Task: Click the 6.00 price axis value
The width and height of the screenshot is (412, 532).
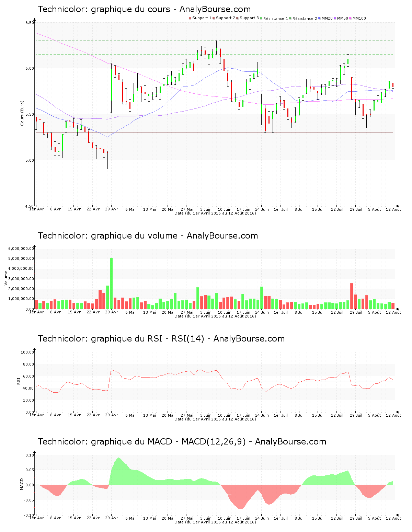Action: (x=30, y=68)
